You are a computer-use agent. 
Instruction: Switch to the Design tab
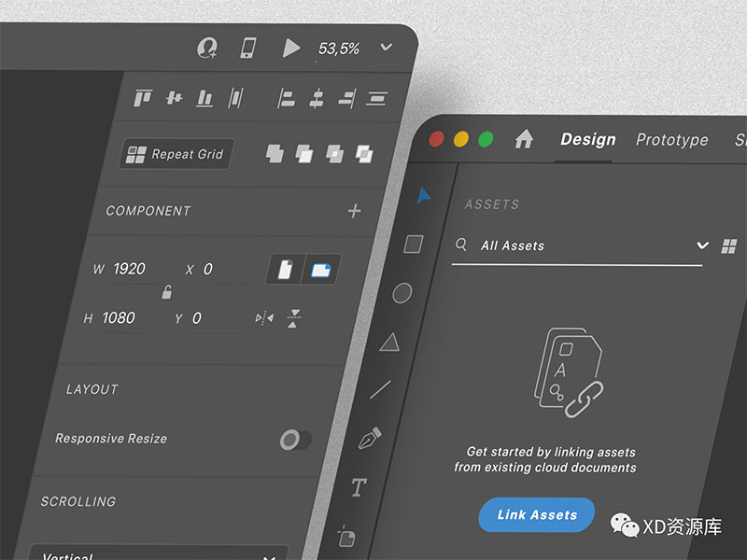588,139
